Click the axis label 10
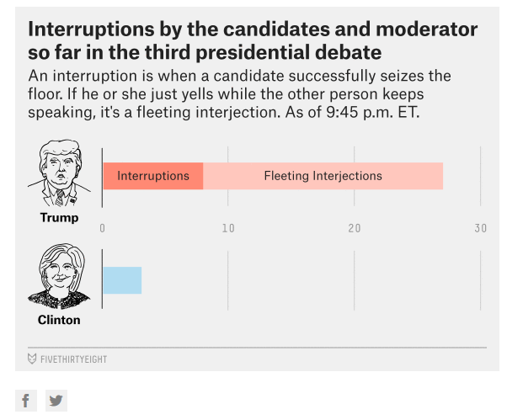The height and width of the screenshot is (420, 507). click(x=228, y=228)
